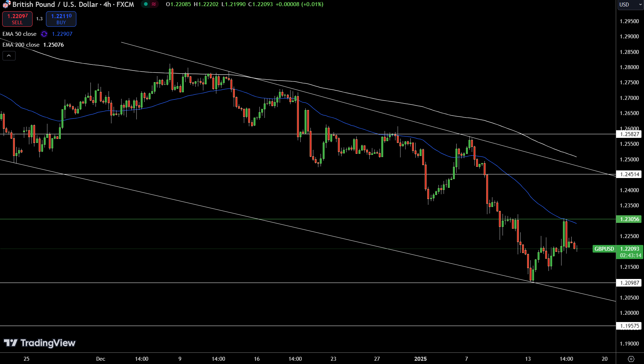Click the current price 1.22093 countdown label

tap(630, 252)
